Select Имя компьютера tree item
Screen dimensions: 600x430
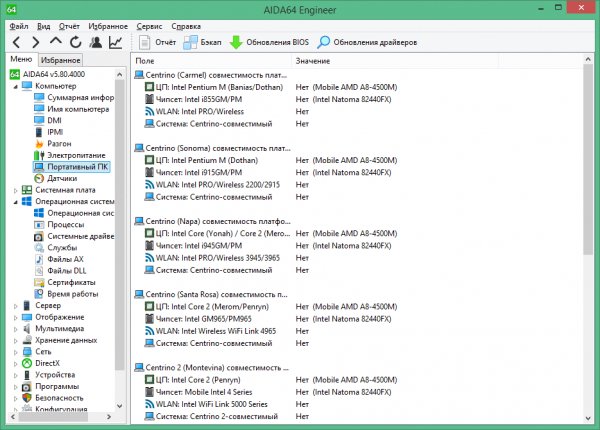tap(72, 109)
